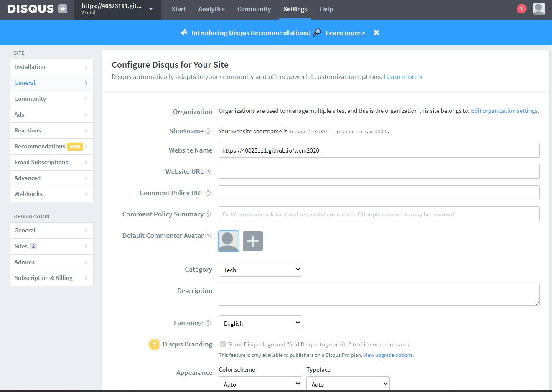Open the Language dropdown showing English
Screen dimensions: 552x392
coord(260,323)
